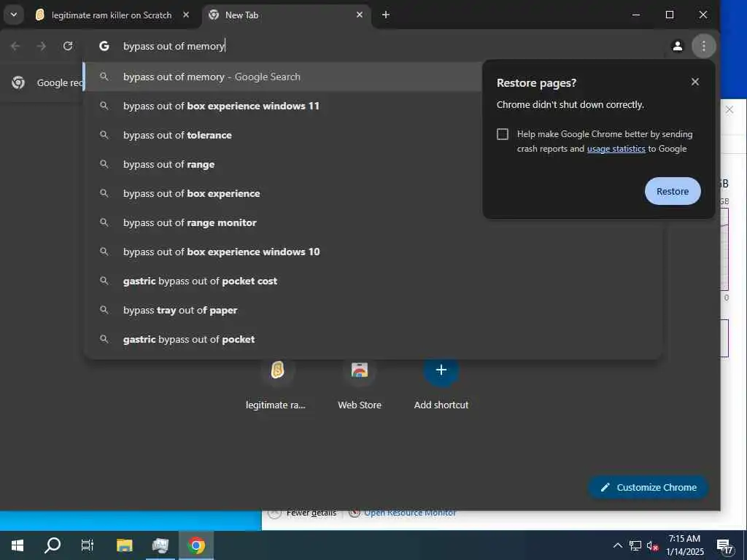Switch to the legitimate ram killer on Scratch tab
This screenshot has height=560, width=747.
point(112,15)
